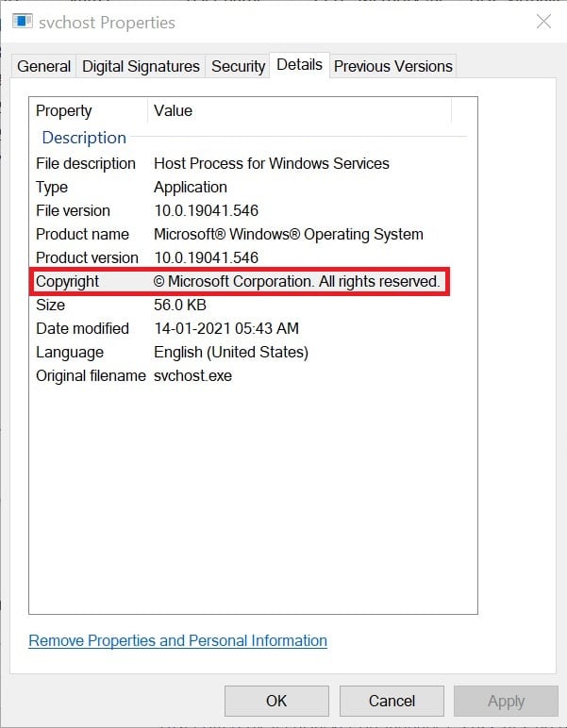Close the svchost Properties dialog
The height and width of the screenshot is (728, 567).
point(543,22)
